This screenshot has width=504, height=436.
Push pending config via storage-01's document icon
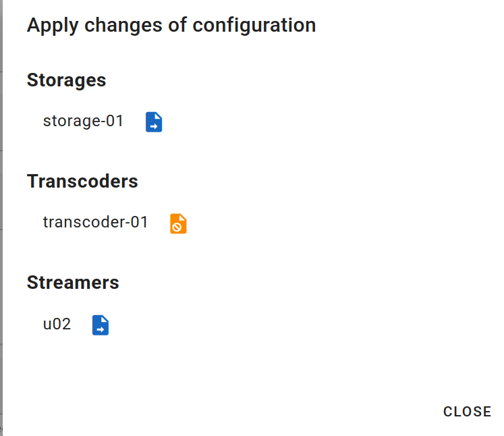pyautogui.click(x=154, y=122)
